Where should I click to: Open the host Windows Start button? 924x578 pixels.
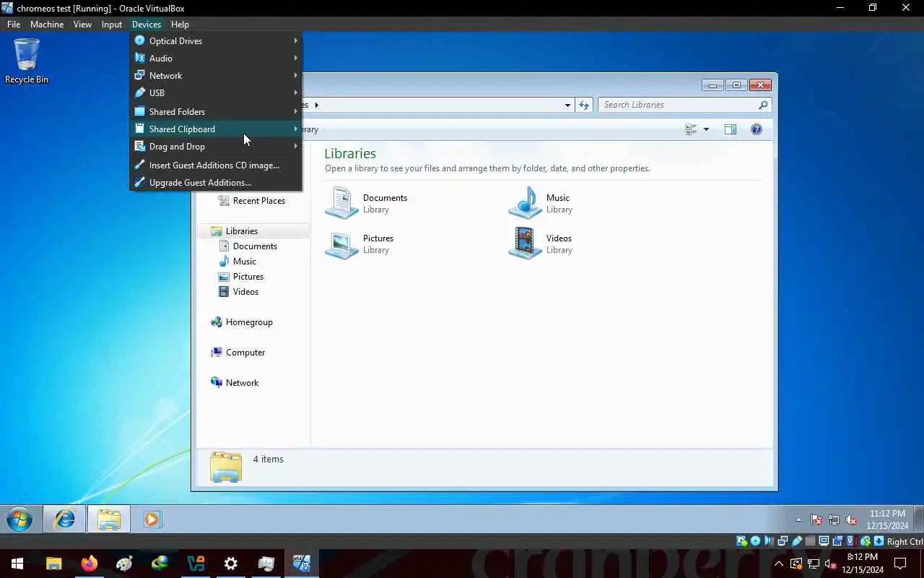pos(17,564)
